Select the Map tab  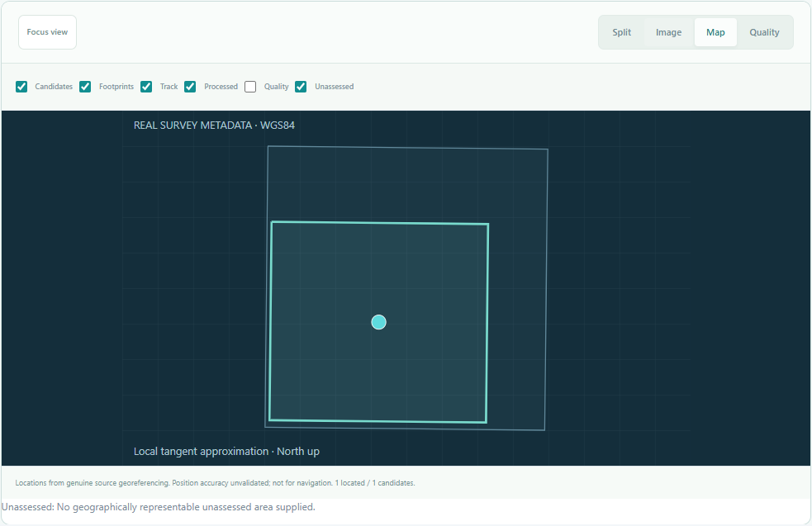click(x=715, y=32)
